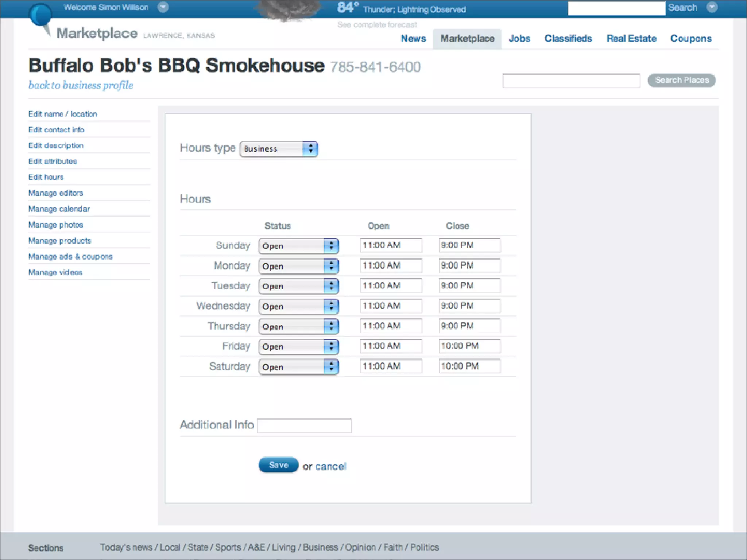Open the user dropdown next to Welcome Simon Willison
This screenshot has height=560, width=747.
tap(163, 7)
